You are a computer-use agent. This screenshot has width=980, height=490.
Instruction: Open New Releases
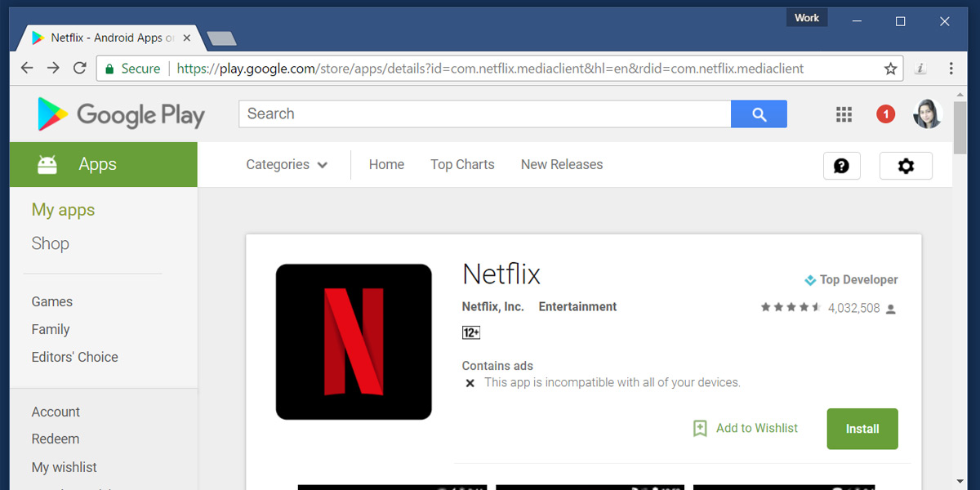click(562, 165)
